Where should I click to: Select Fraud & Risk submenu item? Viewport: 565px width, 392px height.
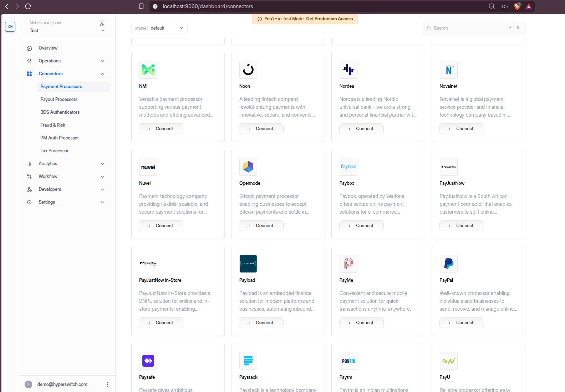click(x=73, y=125)
